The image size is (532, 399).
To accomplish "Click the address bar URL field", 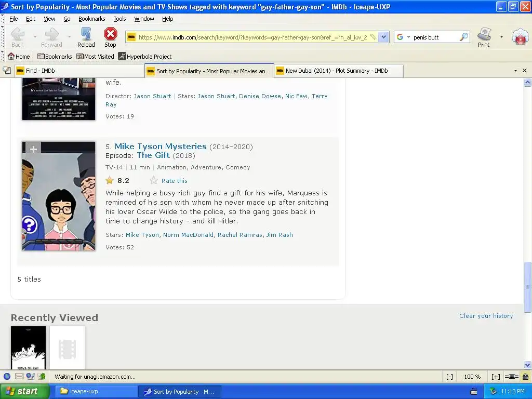I will (252, 37).
